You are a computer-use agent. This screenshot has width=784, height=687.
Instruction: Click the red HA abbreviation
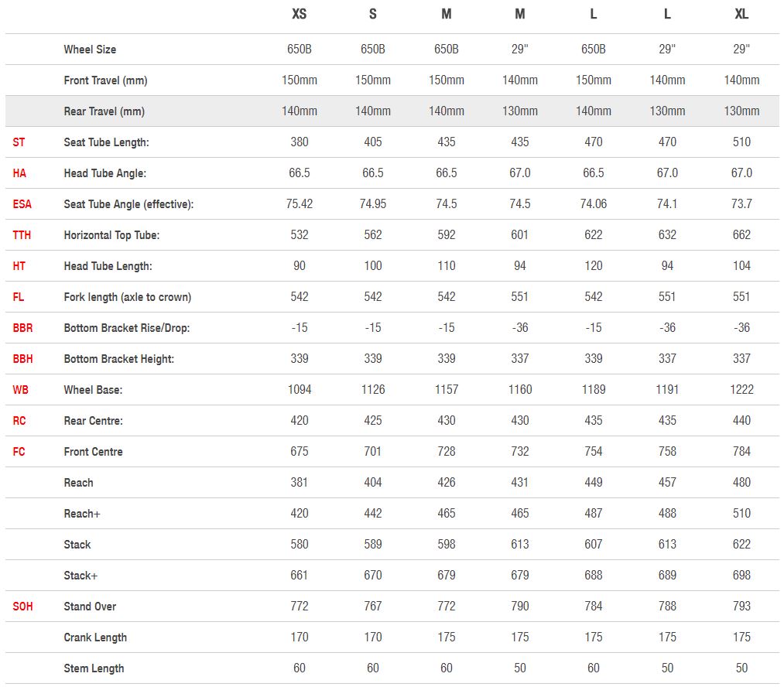click(x=19, y=173)
